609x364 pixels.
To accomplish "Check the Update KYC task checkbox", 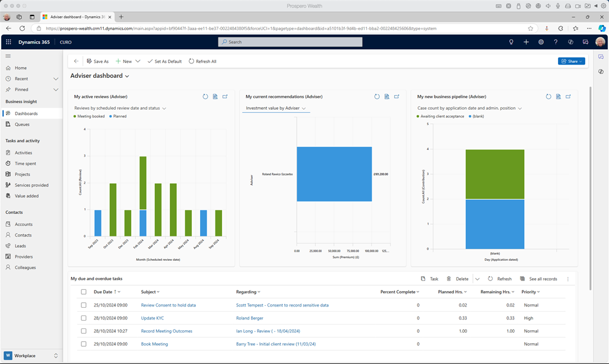I will coord(84,318).
